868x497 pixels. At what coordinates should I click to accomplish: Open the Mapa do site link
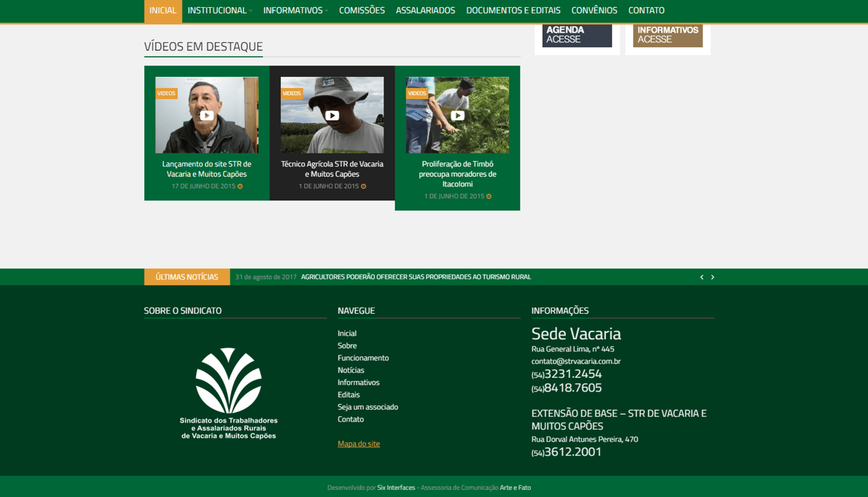click(x=359, y=444)
